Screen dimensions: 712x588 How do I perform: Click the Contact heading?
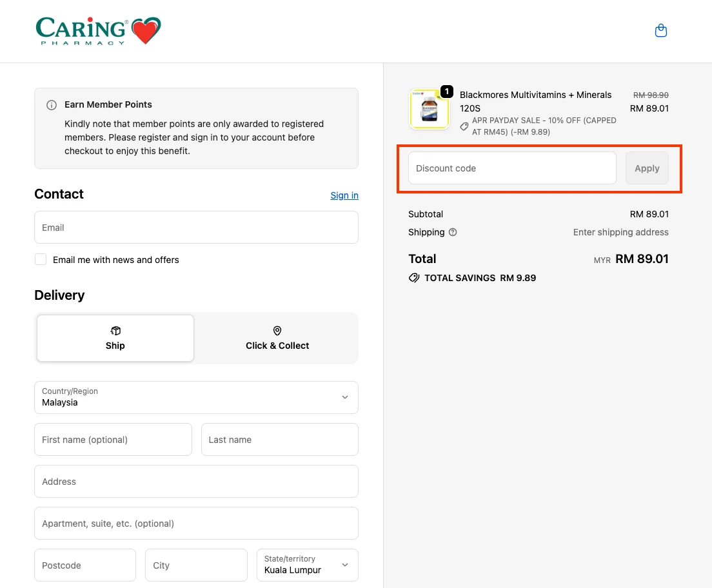tap(59, 194)
